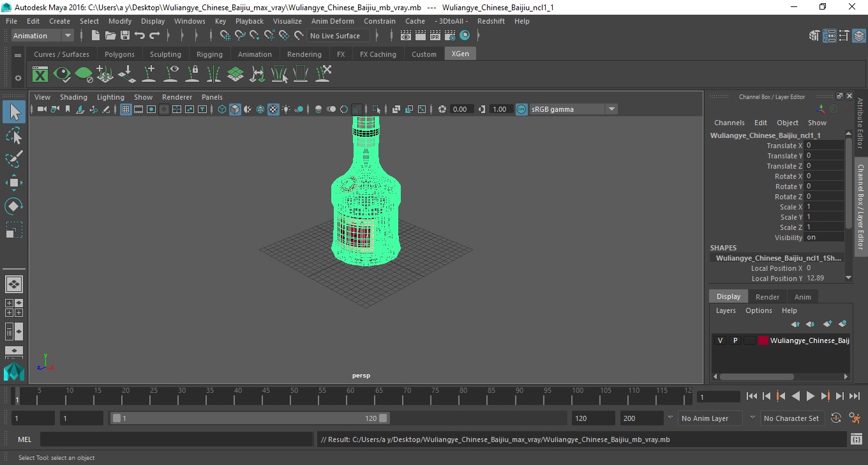Toggle view color management ON button
The width and height of the screenshot is (868, 465).
[x=521, y=109]
